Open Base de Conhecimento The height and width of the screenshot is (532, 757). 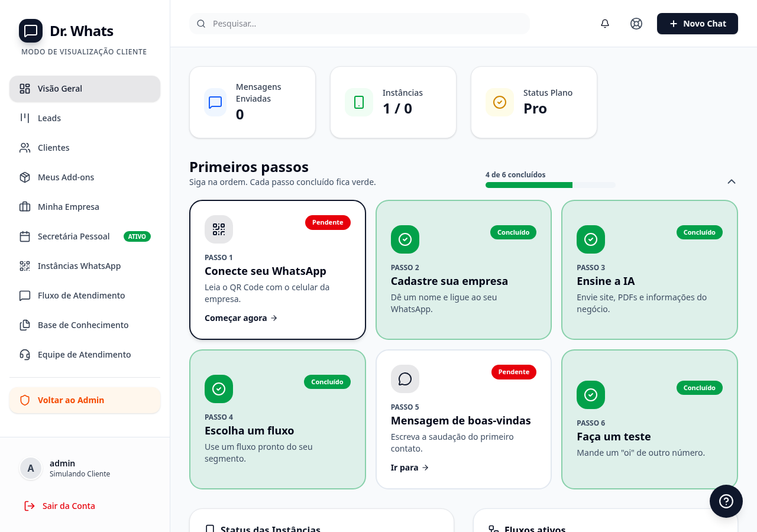tap(85, 325)
